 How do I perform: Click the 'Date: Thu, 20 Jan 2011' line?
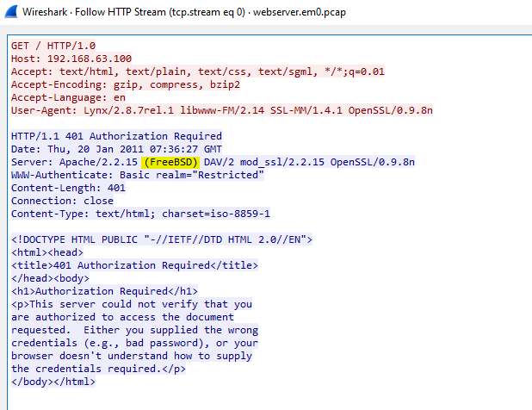point(116,149)
